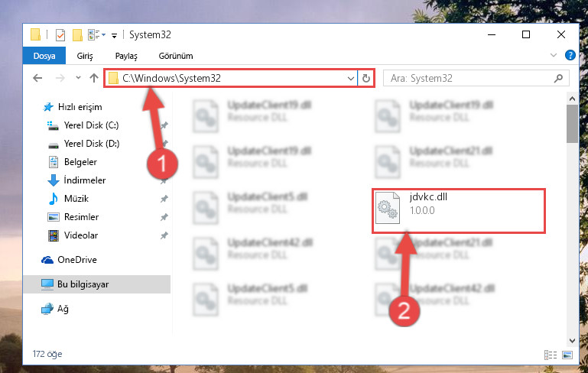Expand the address bar history dropdown
This screenshot has width=588, height=373.
coord(351,79)
